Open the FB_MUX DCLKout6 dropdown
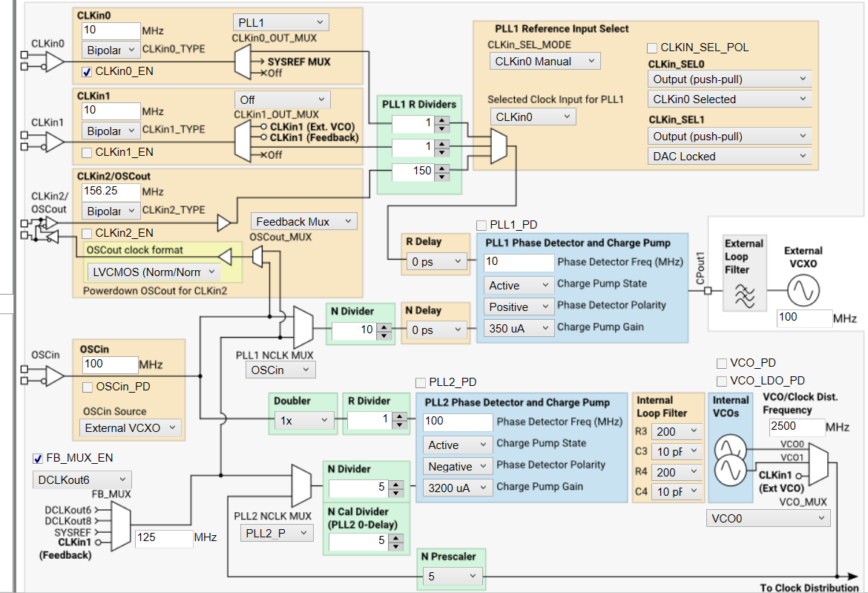This screenshot has width=868, height=593. click(82, 479)
